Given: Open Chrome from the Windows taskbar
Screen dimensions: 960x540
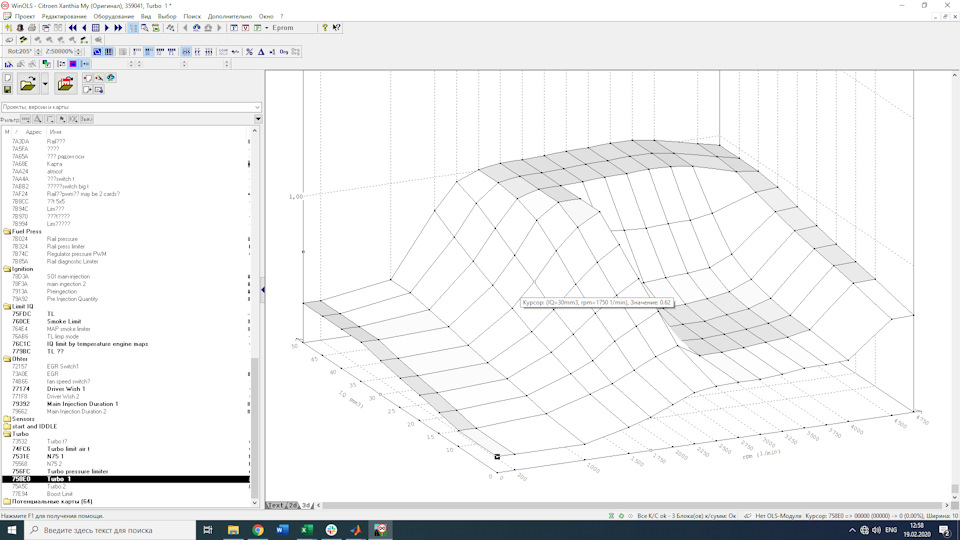Looking at the screenshot, I should 258,530.
